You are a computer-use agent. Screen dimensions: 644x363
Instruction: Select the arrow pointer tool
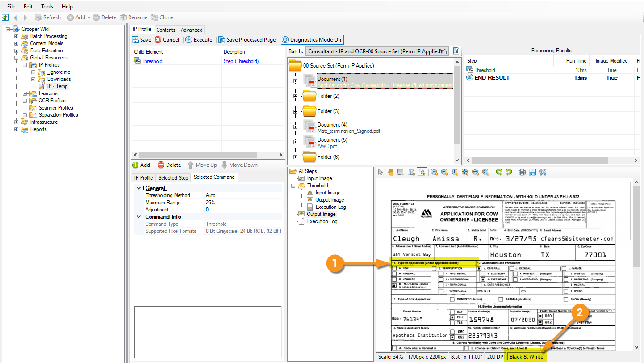[381, 172]
